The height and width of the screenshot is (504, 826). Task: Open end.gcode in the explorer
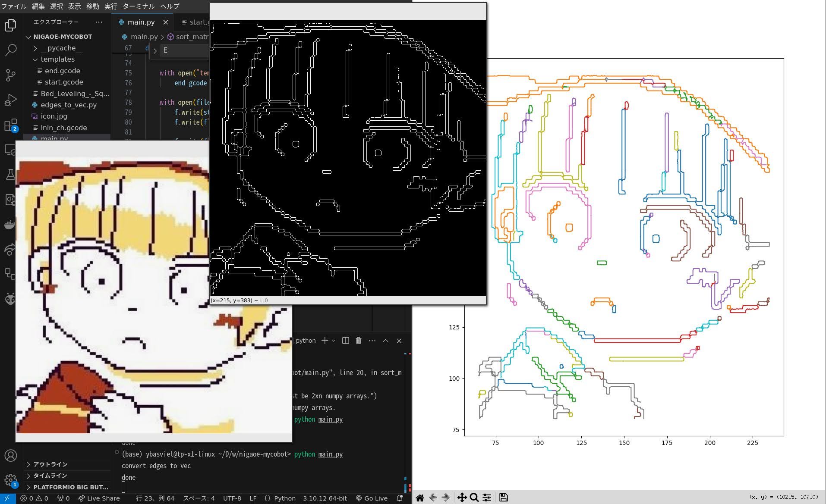click(x=62, y=71)
